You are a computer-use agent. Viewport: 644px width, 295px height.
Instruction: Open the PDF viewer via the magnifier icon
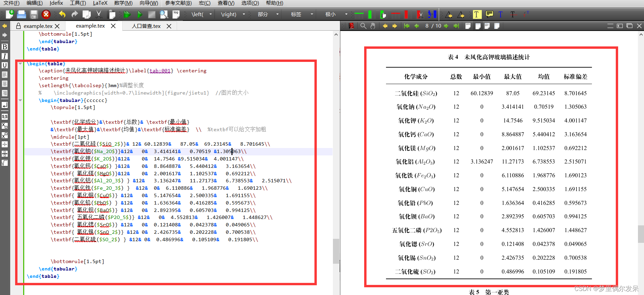[x=164, y=14]
